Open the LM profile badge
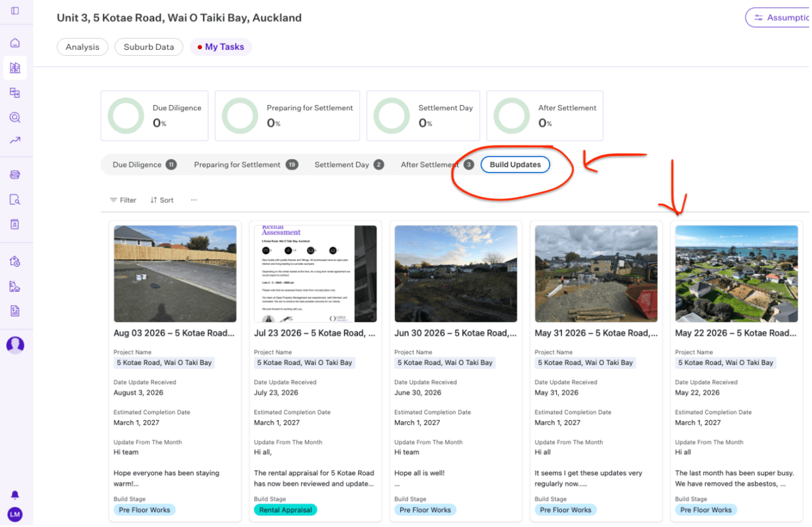Viewport: 812px width, 527px height. coord(15,516)
